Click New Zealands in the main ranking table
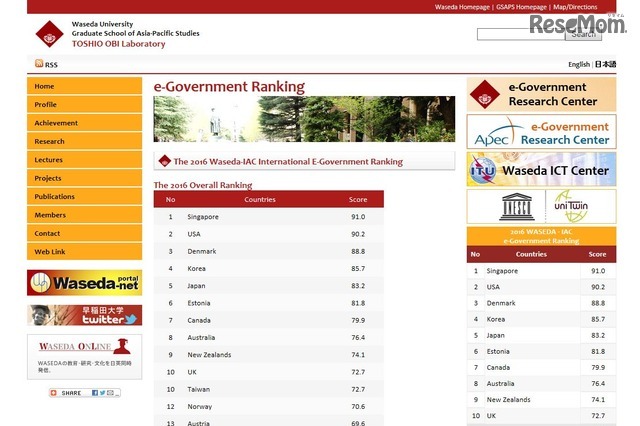 point(209,355)
